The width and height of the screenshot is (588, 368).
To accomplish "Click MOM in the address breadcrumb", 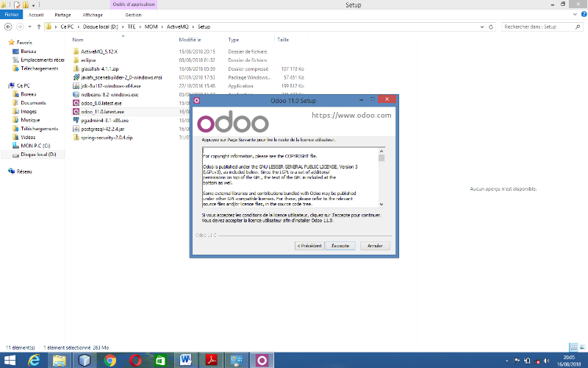I will tap(151, 26).
